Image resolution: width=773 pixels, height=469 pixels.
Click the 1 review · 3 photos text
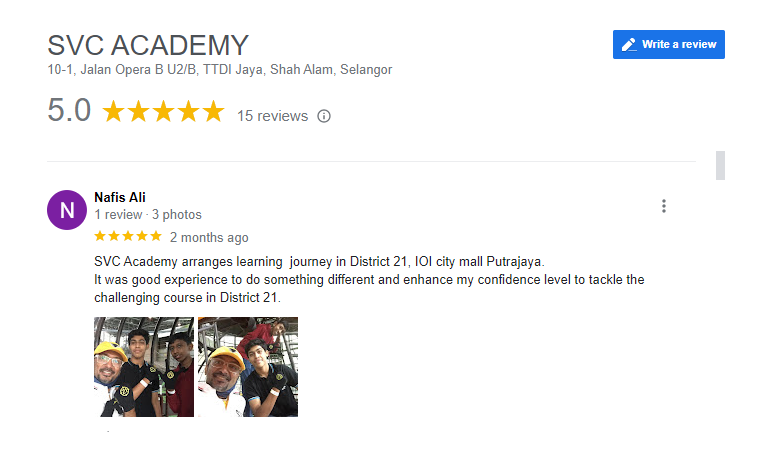[x=148, y=215]
